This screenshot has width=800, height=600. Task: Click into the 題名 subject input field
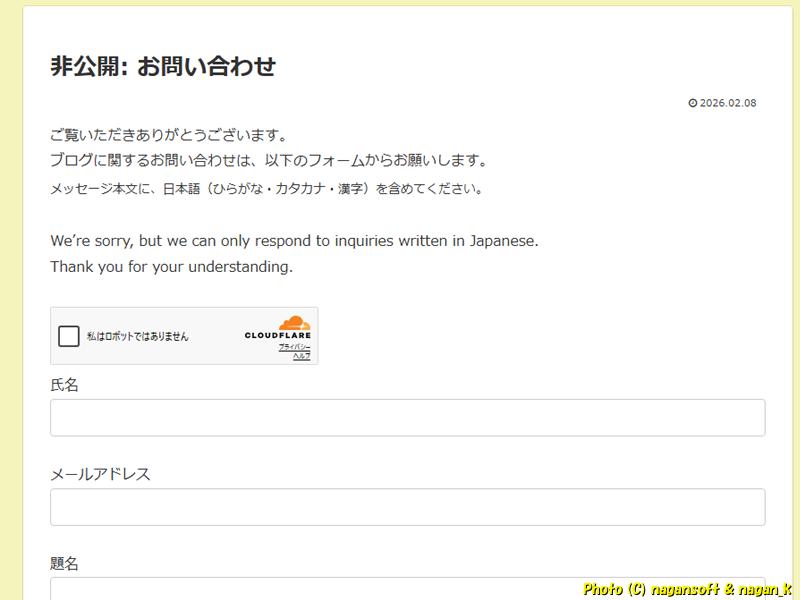407,588
